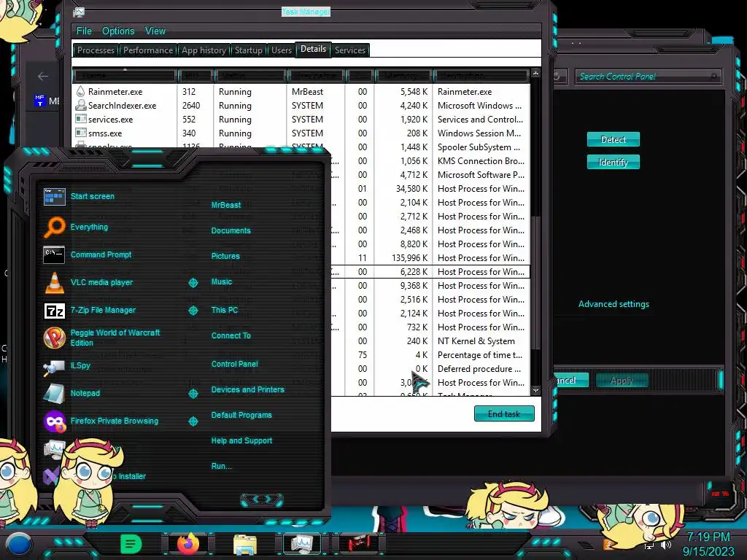Viewport: 747px width, 560px height.
Task: Open red black app on taskbar
Action: click(x=359, y=543)
